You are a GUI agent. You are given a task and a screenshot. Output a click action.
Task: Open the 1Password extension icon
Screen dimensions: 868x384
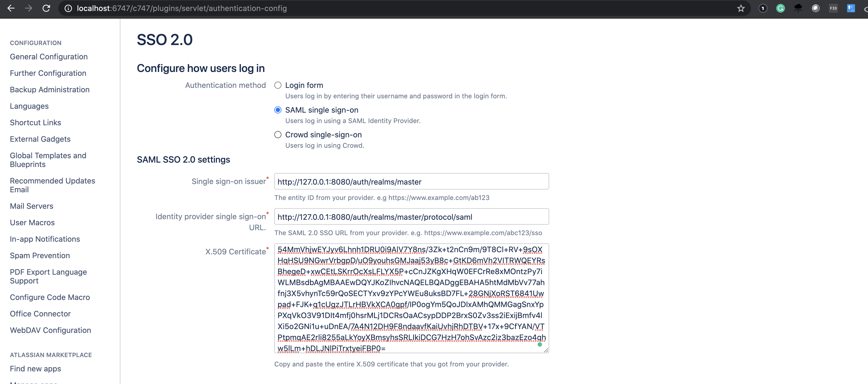pos(762,8)
